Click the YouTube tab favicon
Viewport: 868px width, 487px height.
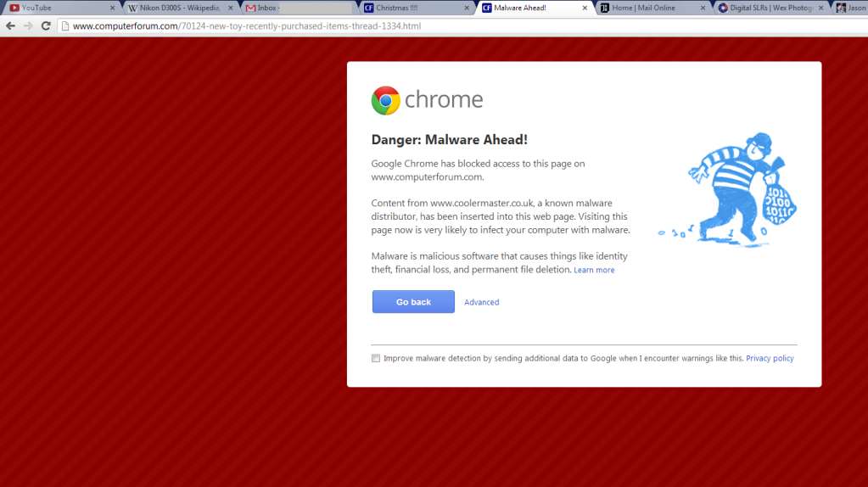pyautogui.click(x=14, y=8)
